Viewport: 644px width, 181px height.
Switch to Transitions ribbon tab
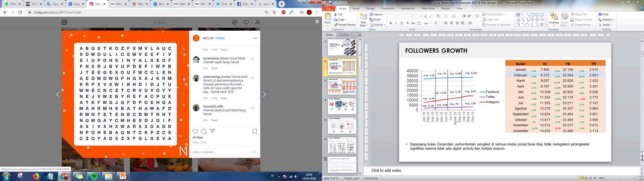(388, 8)
